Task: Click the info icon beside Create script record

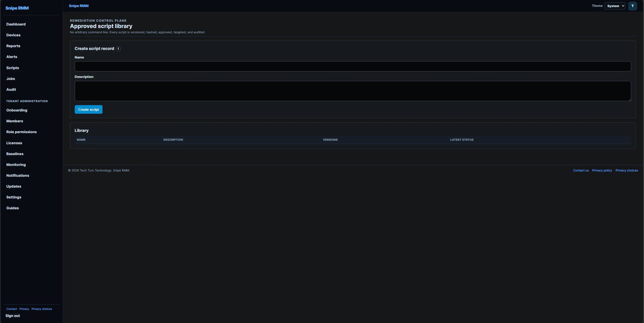Action: (118, 49)
